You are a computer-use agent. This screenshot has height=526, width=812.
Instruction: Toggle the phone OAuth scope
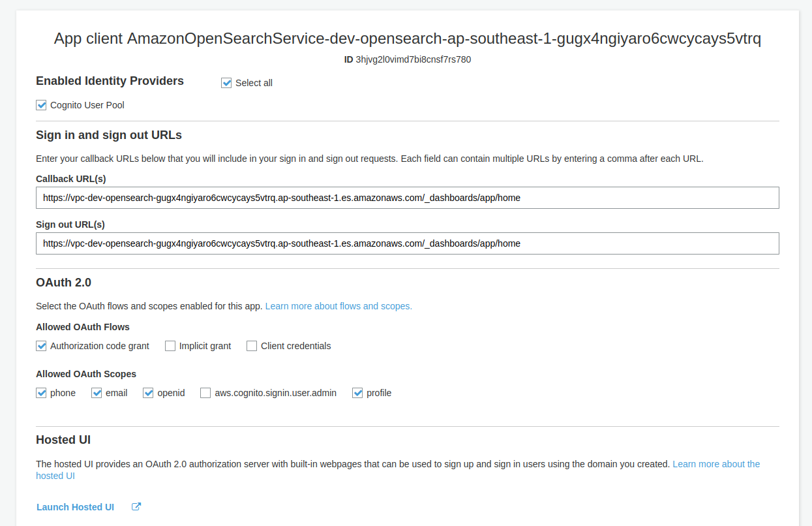click(x=41, y=393)
